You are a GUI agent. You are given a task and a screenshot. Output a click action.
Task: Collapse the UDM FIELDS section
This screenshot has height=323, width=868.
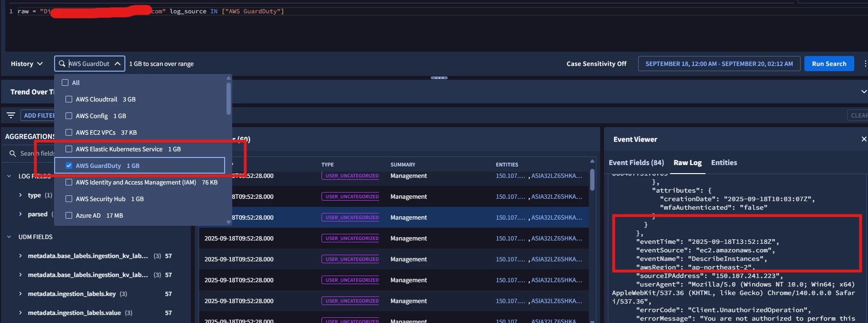point(9,237)
